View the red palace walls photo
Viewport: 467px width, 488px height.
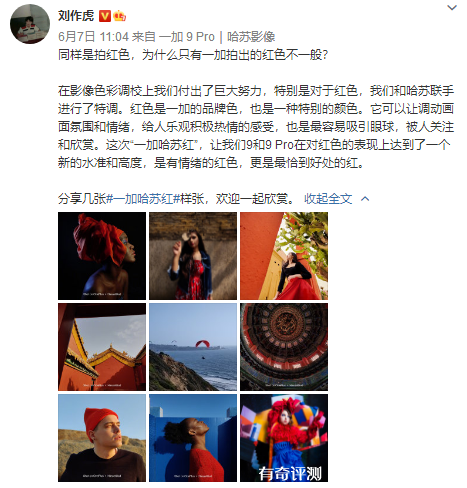[102, 347]
